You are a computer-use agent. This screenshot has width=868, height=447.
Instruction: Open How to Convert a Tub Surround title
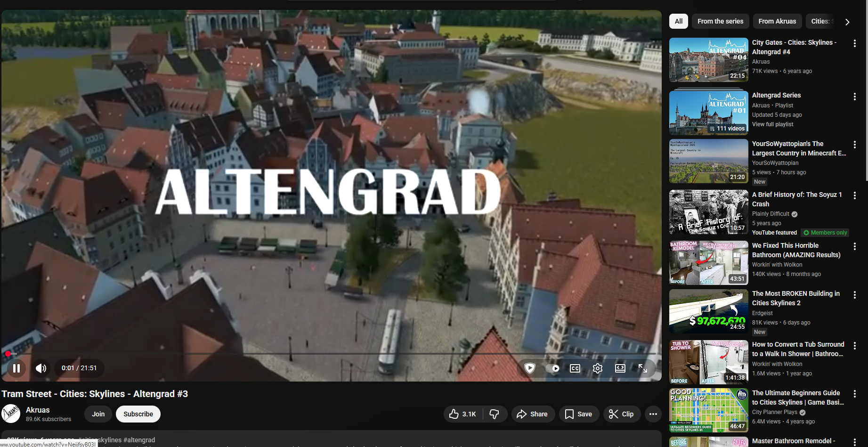(798, 349)
